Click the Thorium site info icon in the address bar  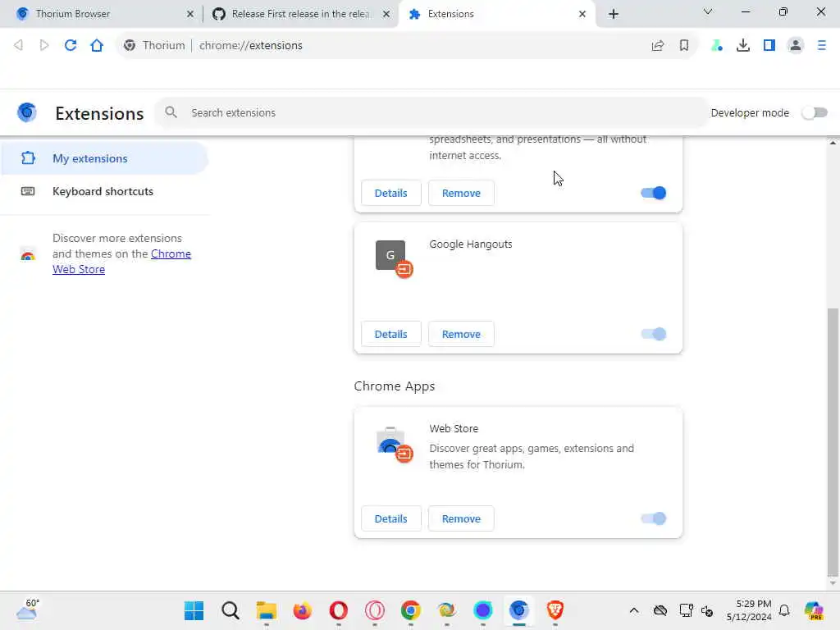129,46
